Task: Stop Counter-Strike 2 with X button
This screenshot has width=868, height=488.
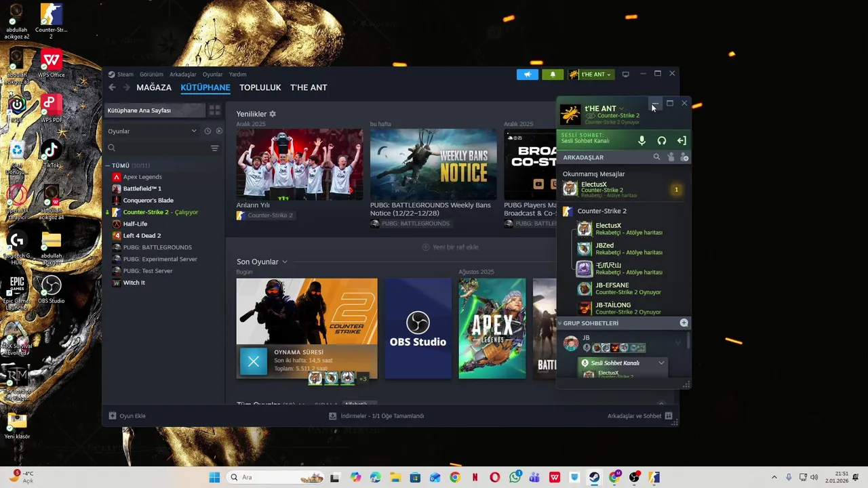Action: pyautogui.click(x=254, y=361)
